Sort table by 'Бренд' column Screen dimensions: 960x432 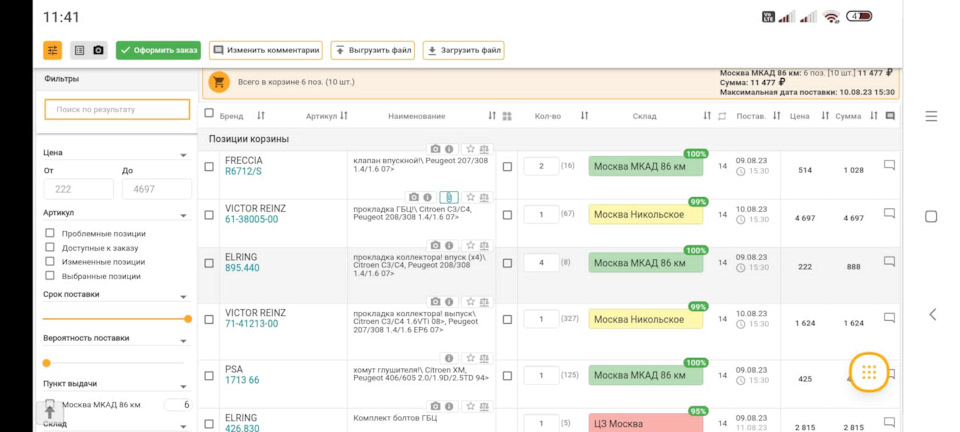click(x=261, y=116)
